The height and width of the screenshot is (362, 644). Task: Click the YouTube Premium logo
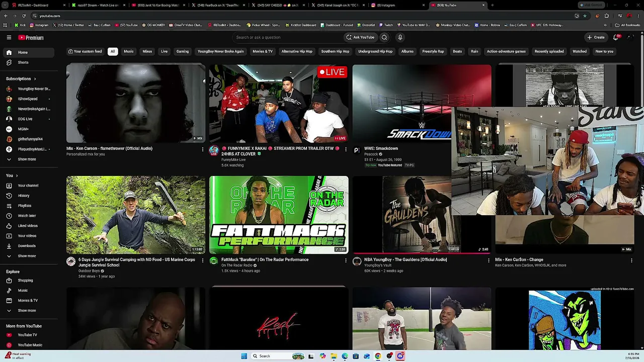pyautogui.click(x=31, y=38)
